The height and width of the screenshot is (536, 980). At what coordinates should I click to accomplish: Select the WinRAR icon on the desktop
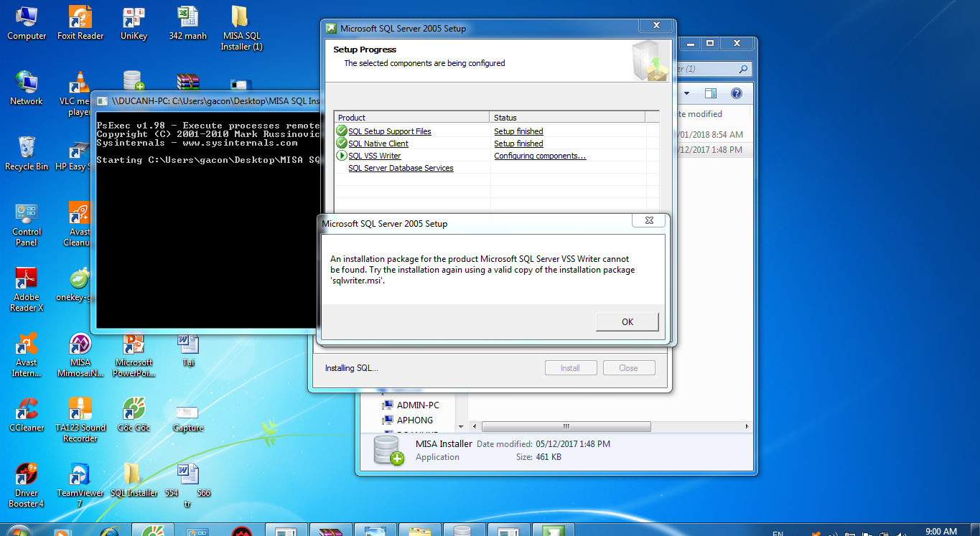(187, 82)
